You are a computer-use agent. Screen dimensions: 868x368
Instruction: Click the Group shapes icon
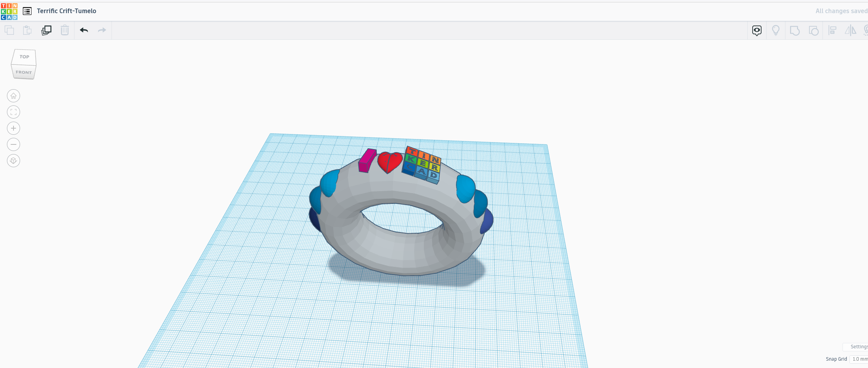795,31
